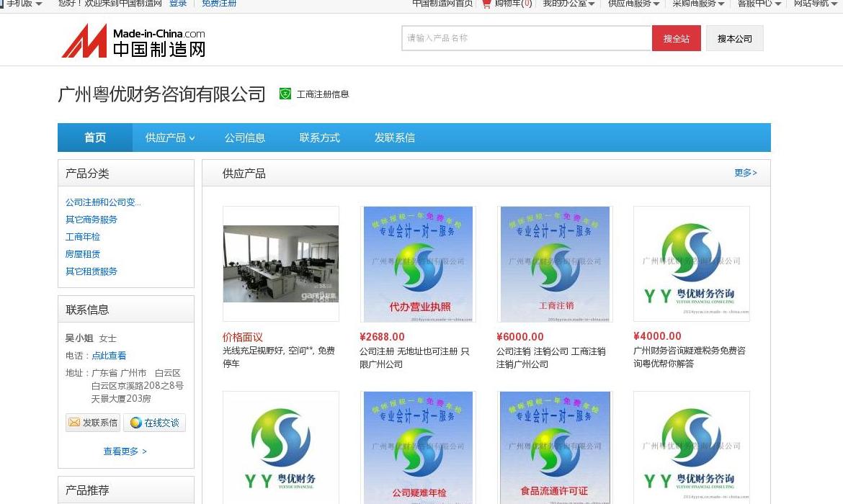Focus the product name search field
This screenshot has width=843, height=504.
pos(527,38)
